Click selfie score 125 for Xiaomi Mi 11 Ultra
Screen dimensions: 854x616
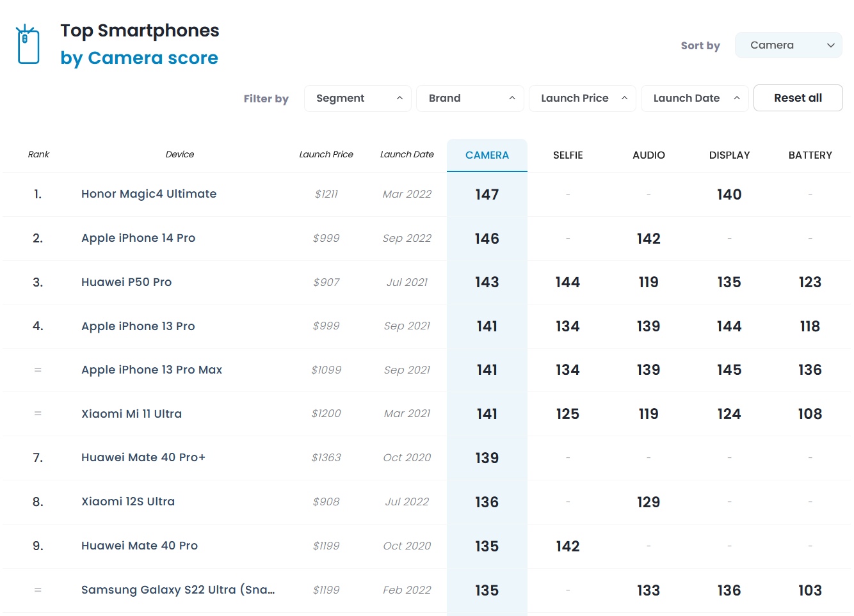click(568, 414)
